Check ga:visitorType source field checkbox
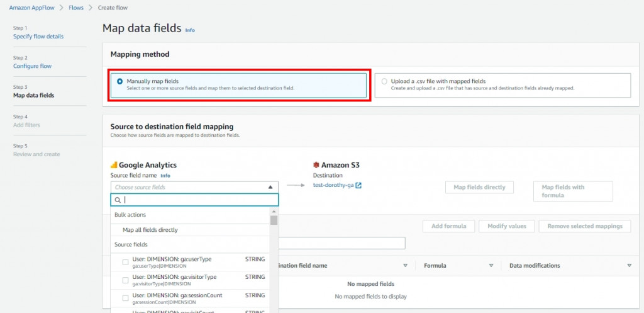 click(126, 280)
